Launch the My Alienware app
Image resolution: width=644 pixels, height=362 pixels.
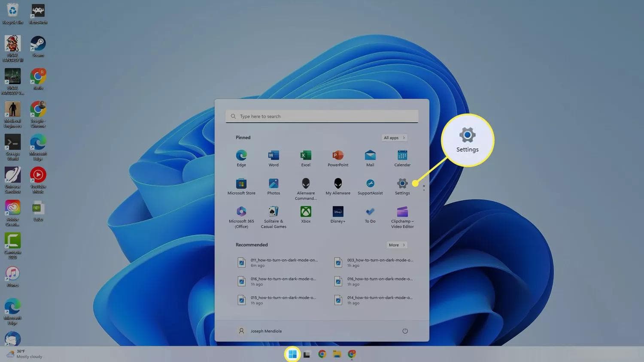(338, 187)
